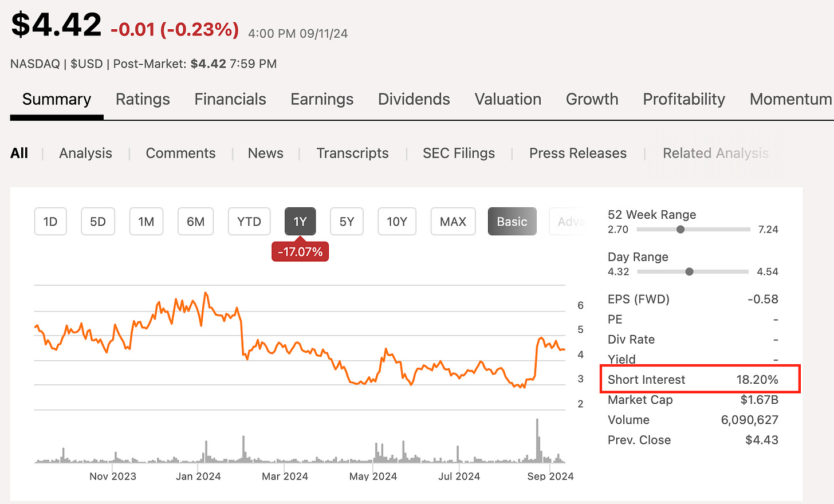834x504 pixels.
Task: Select the 1Y chart range
Action: pyautogui.click(x=300, y=222)
